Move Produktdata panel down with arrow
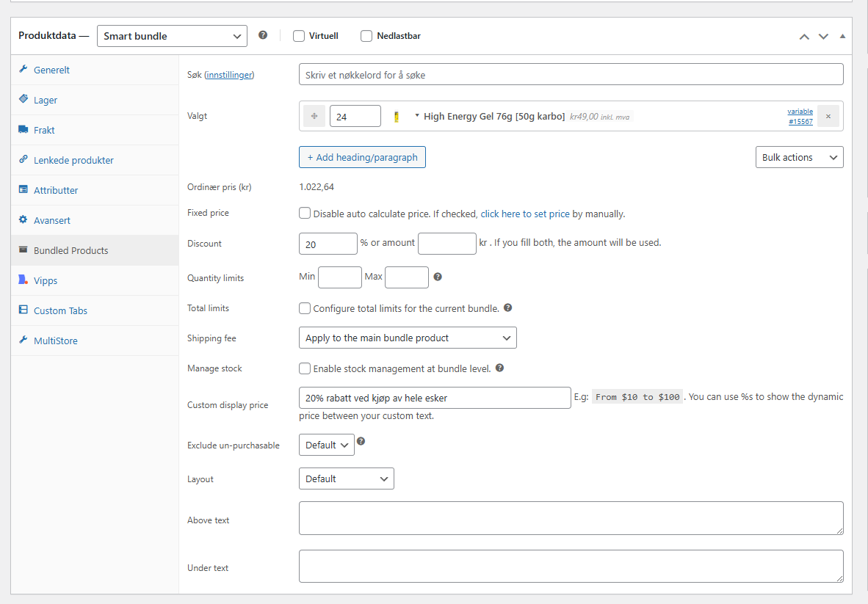 point(823,36)
